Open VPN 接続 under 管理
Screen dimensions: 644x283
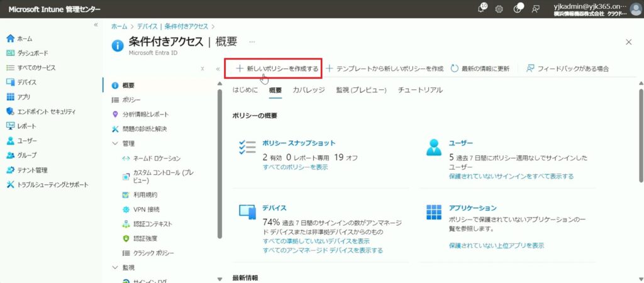(142, 209)
